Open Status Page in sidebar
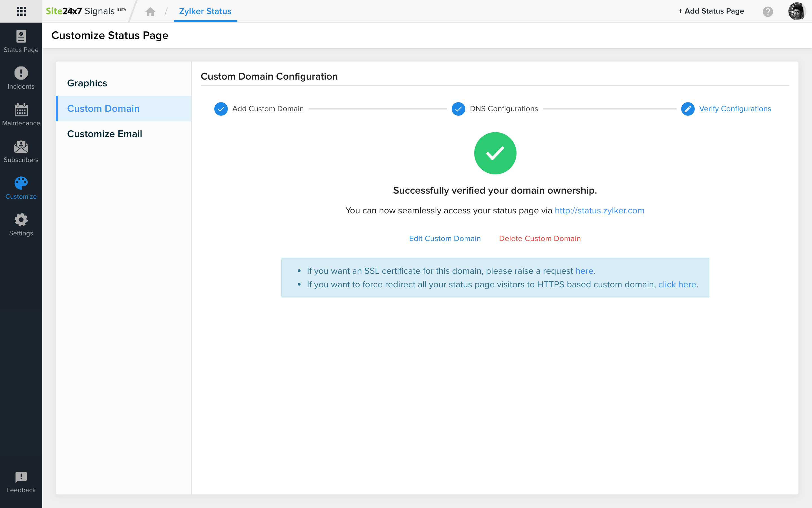The image size is (812, 508). (21, 41)
